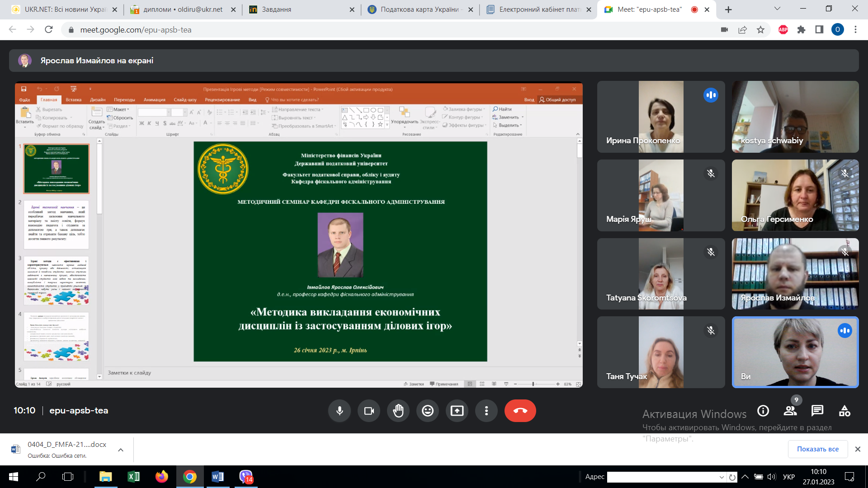
Task: Open camera permission icon in address bar
Action: (x=724, y=30)
